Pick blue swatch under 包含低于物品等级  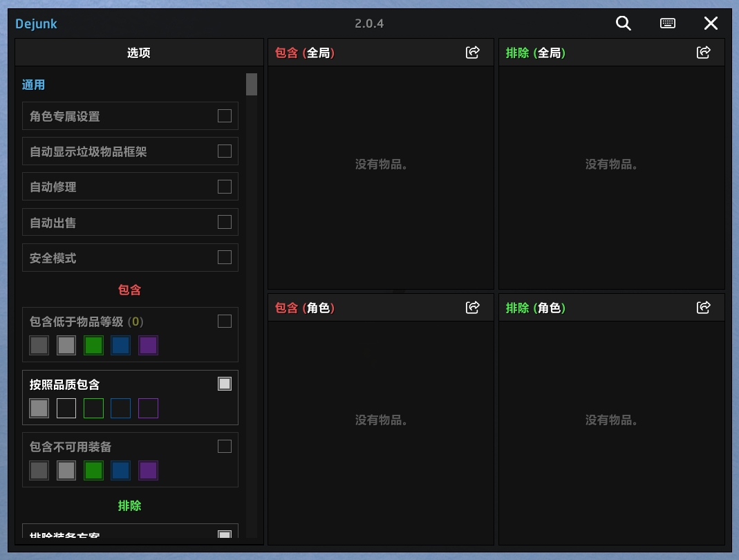[121, 346]
